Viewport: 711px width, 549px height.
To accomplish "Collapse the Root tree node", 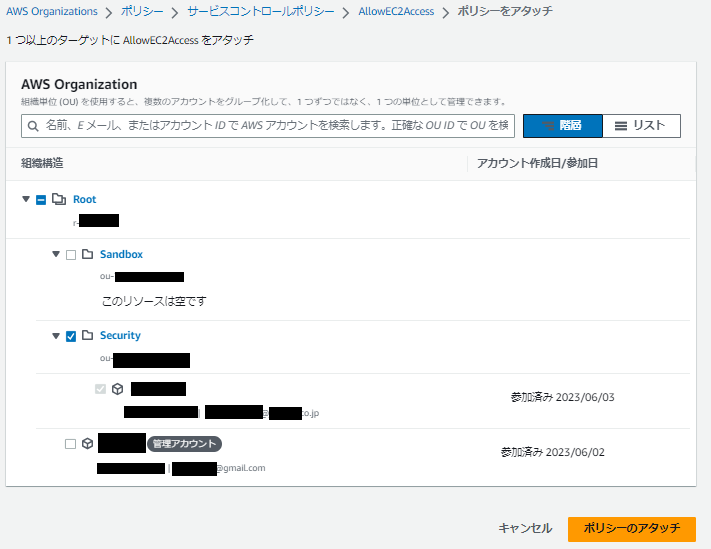I will pyautogui.click(x=26, y=199).
